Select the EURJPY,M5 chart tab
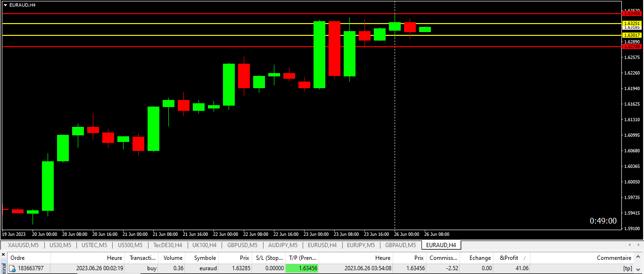The height and width of the screenshot is (274, 644). click(x=361, y=245)
